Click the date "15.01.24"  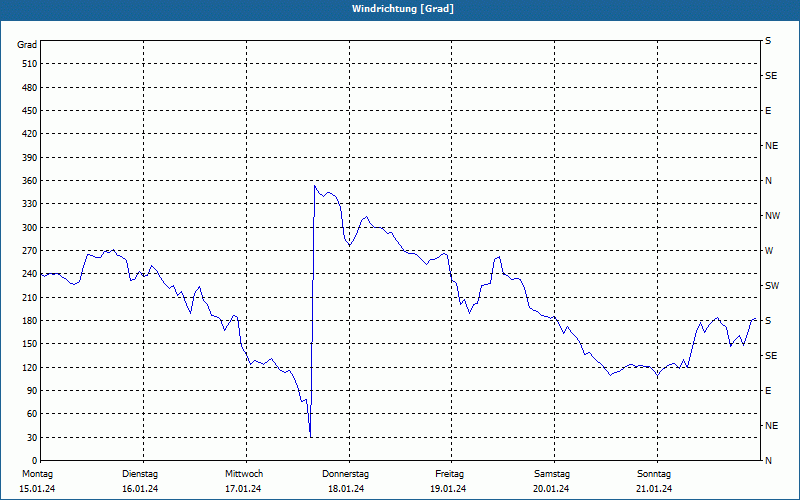pos(37,489)
